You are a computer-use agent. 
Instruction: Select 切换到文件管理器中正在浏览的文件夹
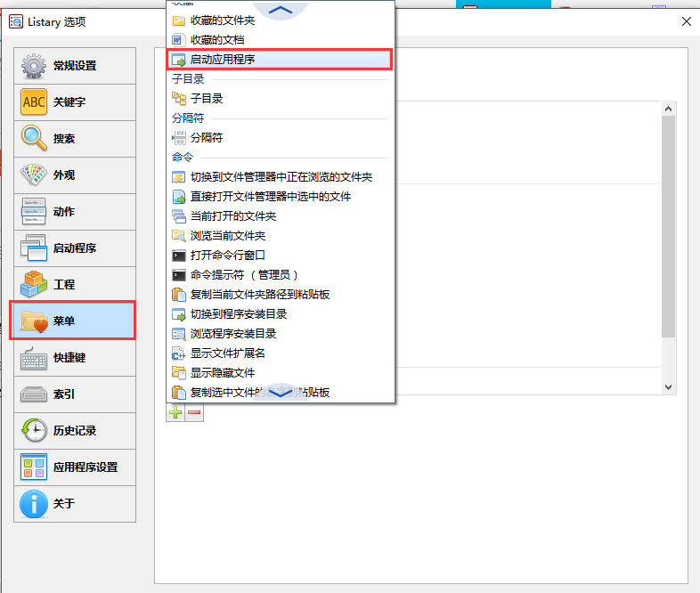point(281,177)
